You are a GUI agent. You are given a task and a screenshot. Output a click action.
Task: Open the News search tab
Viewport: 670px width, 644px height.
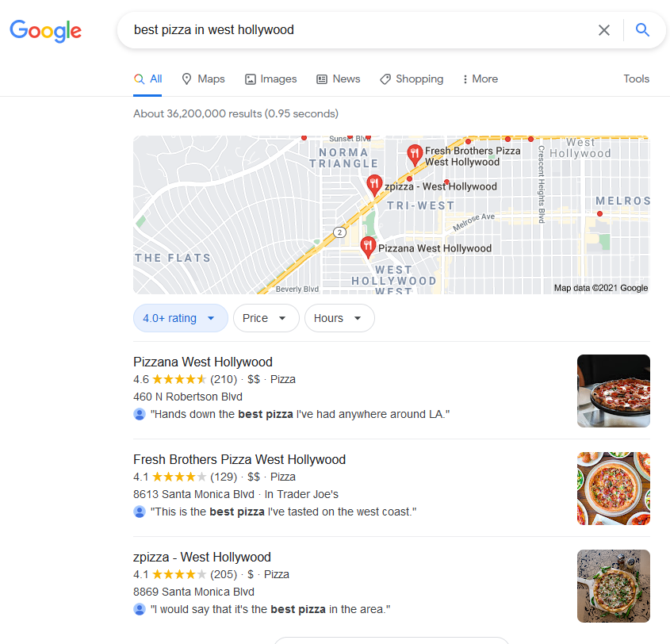tap(338, 79)
